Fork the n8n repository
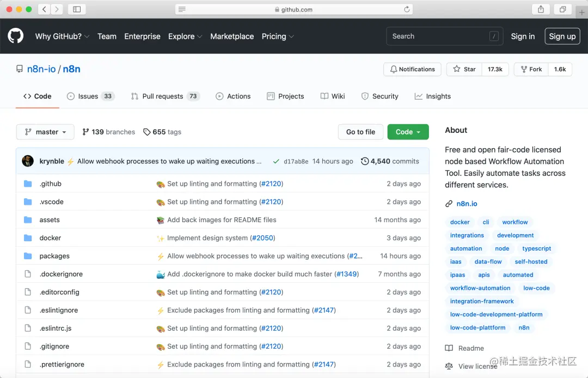 pyautogui.click(x=531, y=69)
